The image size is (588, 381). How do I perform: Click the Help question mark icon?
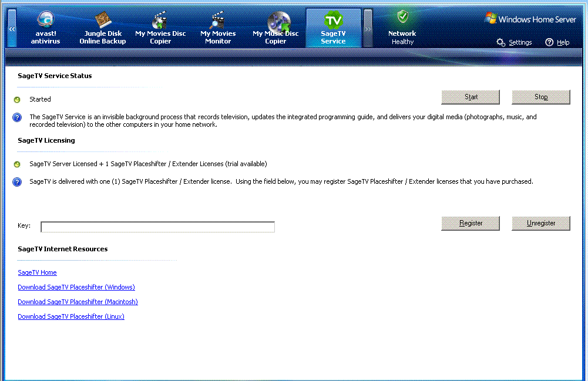tap(549, 42)
